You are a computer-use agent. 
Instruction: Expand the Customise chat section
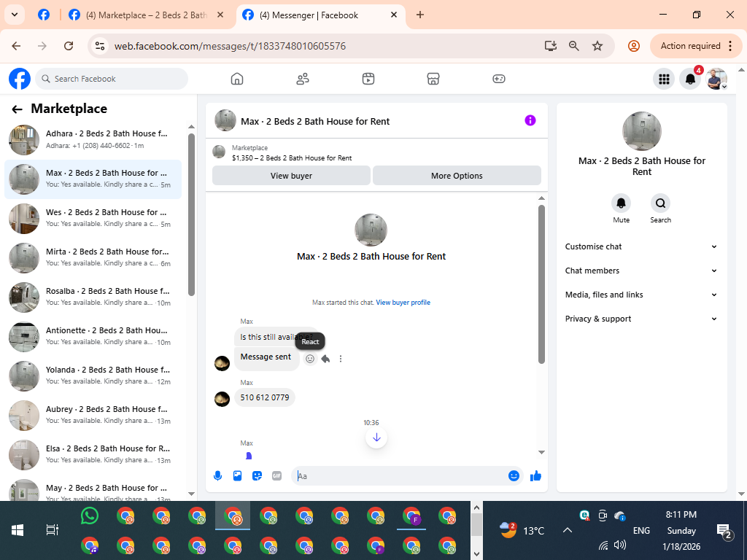coord(641,246)
